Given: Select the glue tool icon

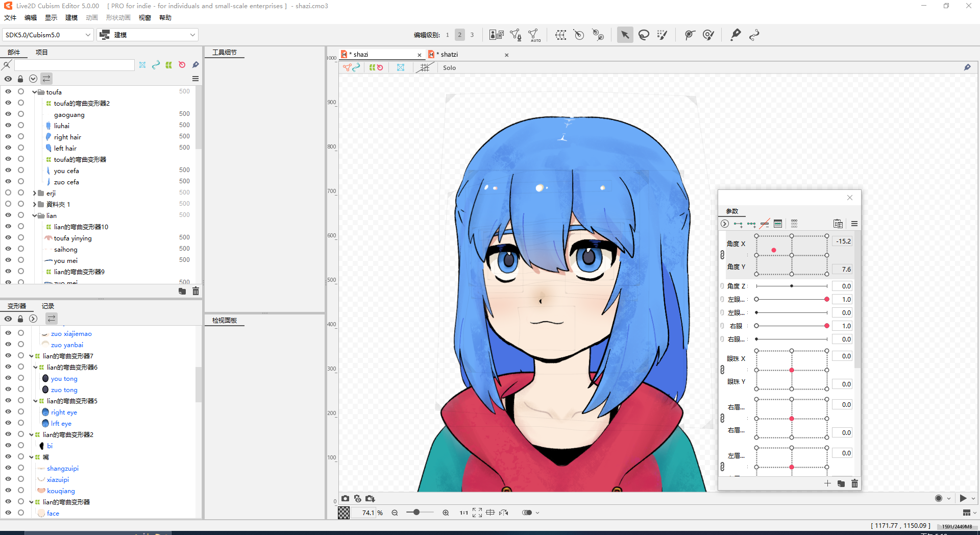Looking at the screenshot, I should pyautogui.click(x=736, y=35).
